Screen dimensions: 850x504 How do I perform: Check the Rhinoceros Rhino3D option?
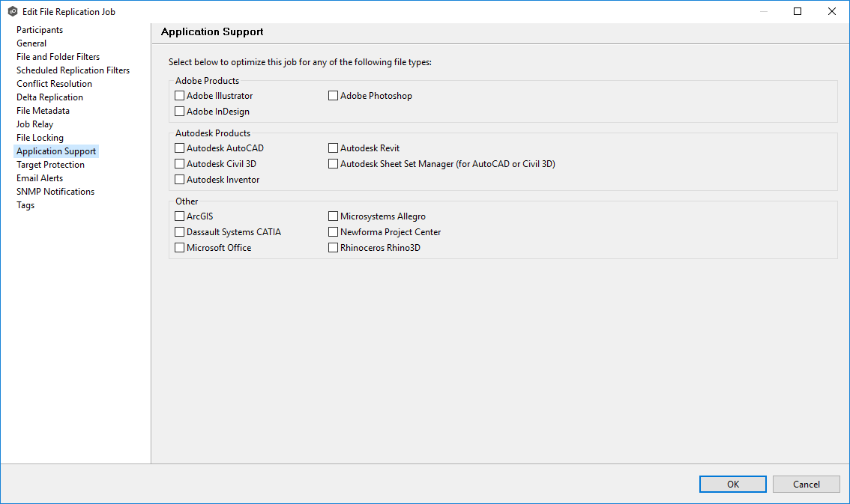pos(334,248)
